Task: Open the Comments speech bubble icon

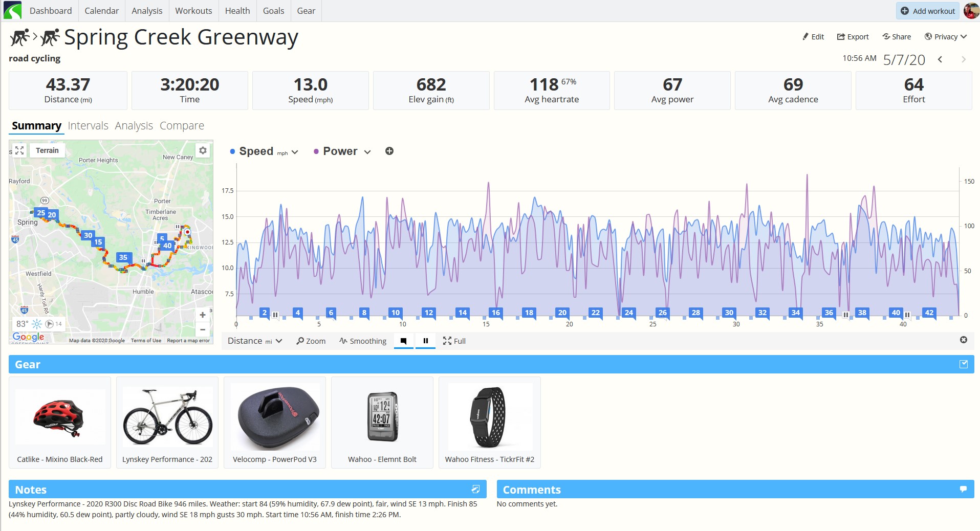Action: tap(963, 490)
